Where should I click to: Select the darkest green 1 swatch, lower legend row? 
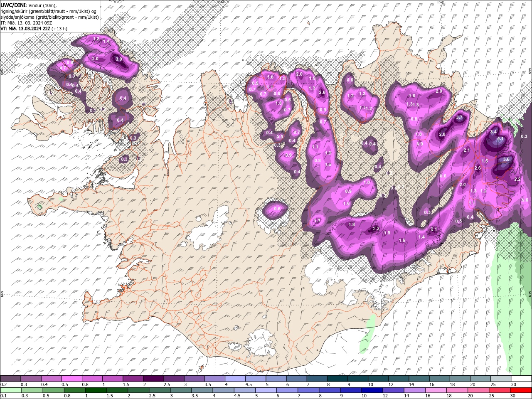coord(96,390)
